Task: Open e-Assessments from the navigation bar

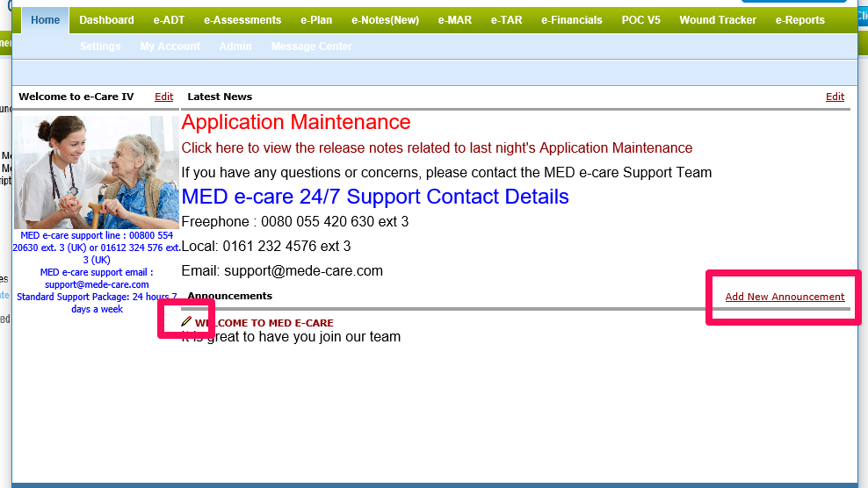Action: [242, 20]
